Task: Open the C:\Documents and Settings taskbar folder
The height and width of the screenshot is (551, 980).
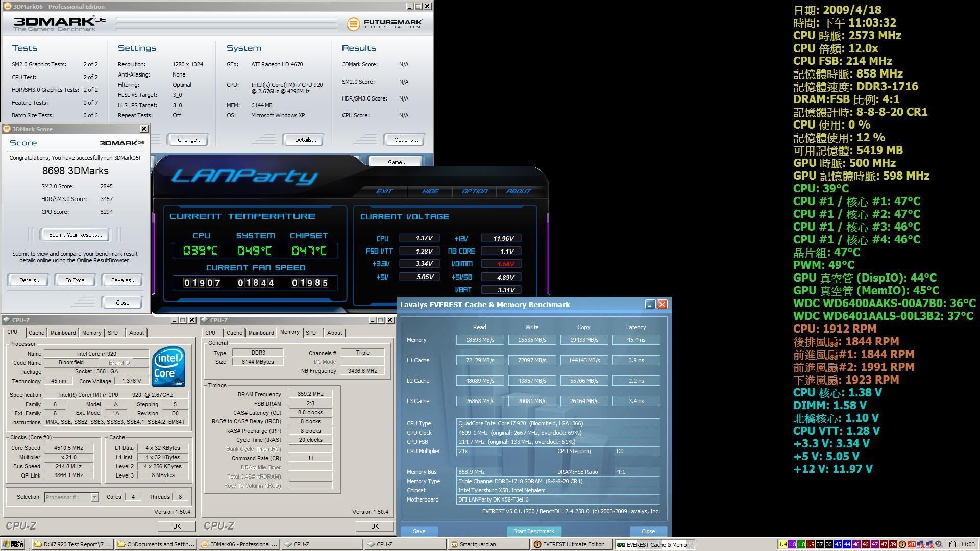Action: click(x=156, y=544)
